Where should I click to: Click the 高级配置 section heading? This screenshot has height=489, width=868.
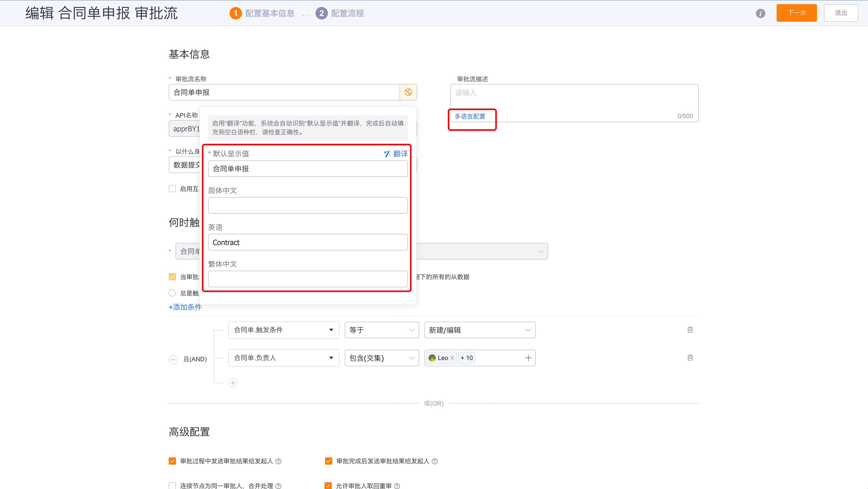(x=189, y=432)
